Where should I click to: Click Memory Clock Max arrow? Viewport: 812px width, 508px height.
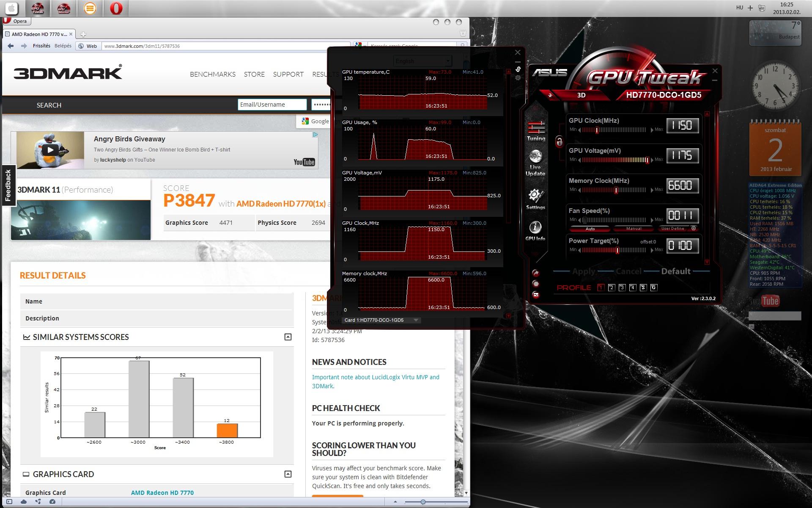point(652,190)
